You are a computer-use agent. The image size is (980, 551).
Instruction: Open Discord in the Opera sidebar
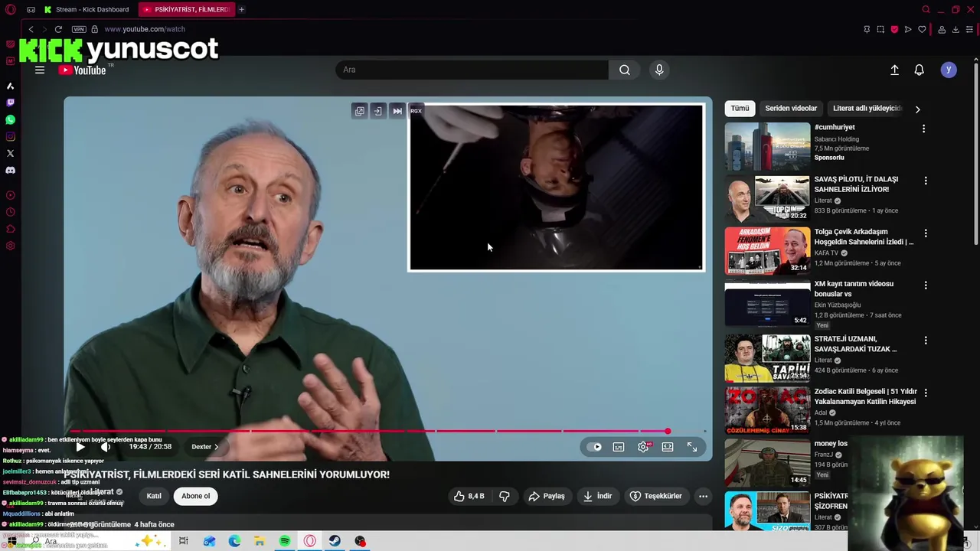coord(10,171)
